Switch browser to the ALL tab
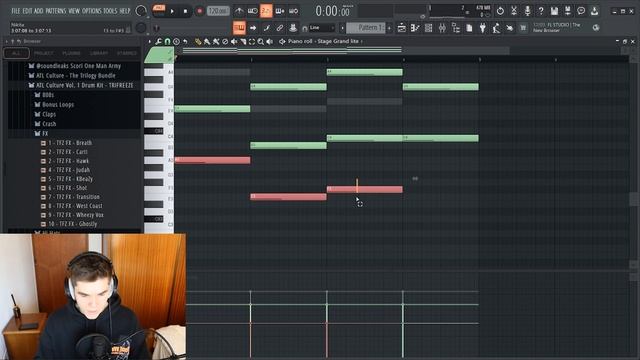 [16, 53]
